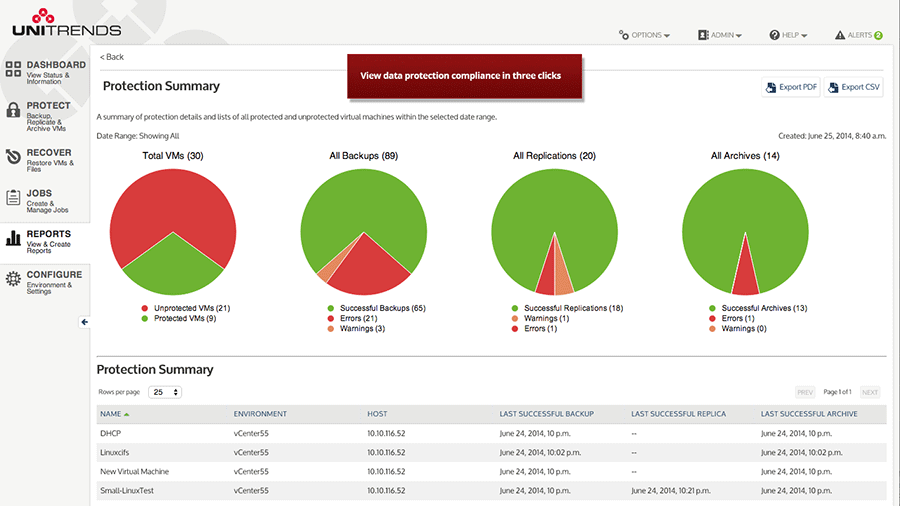Click the PREV page button
Screen dimensions: 900x506
805,392
